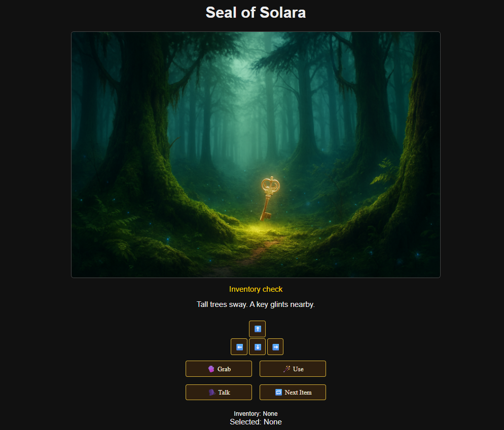Image resolution: width=504 pixels, height=430 pixels.
Task: Click the Inventory check status text
Action: coord(256,289)
